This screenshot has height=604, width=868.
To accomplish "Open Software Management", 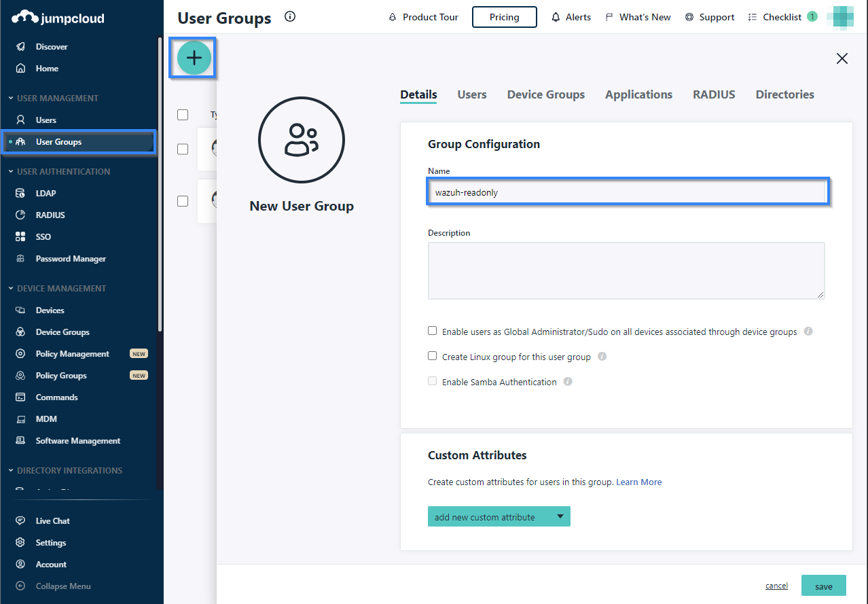I will [78, 441].
